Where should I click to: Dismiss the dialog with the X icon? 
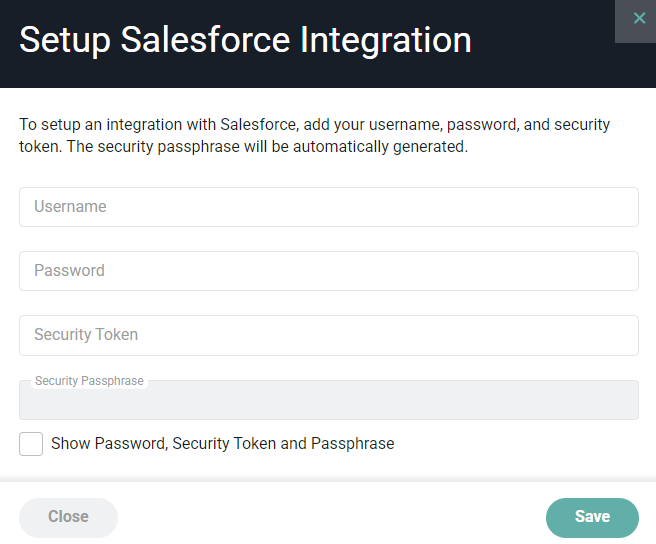[639, 18]
